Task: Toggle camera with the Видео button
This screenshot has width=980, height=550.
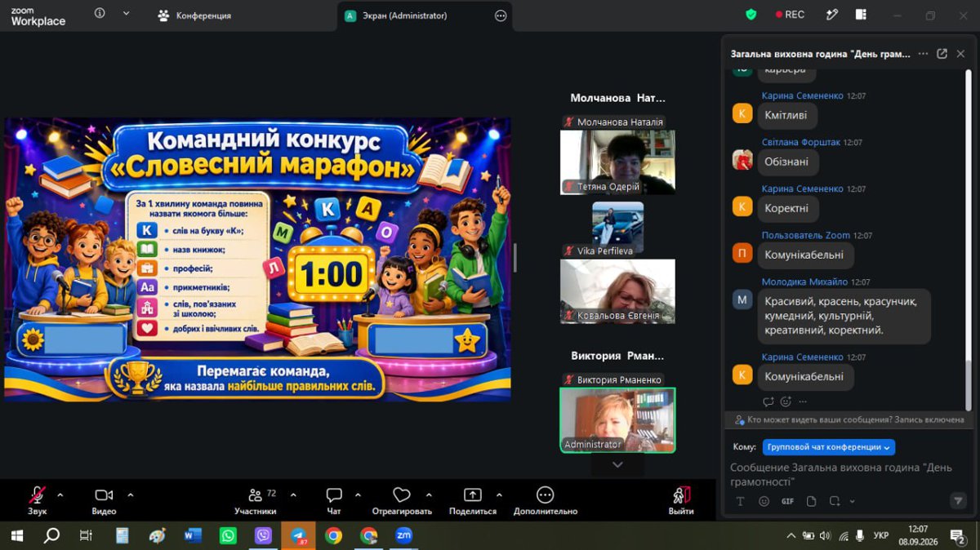Action: tap(104, 500)
